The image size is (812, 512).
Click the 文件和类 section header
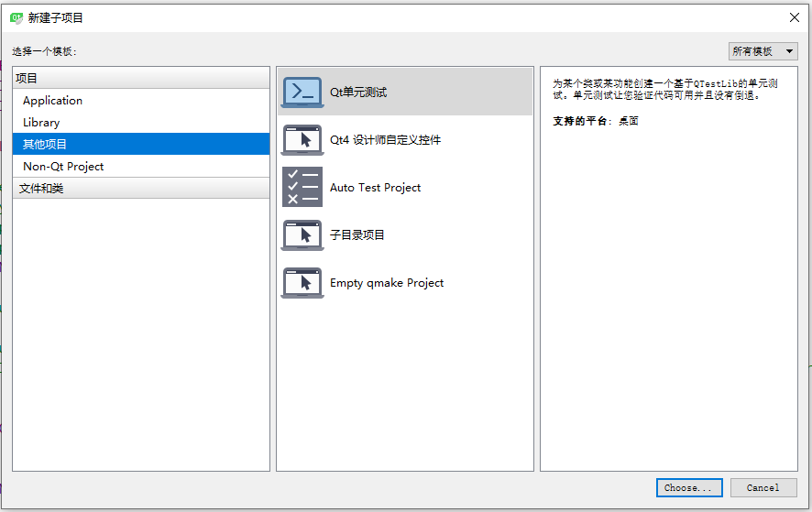[x=141, y=188]
